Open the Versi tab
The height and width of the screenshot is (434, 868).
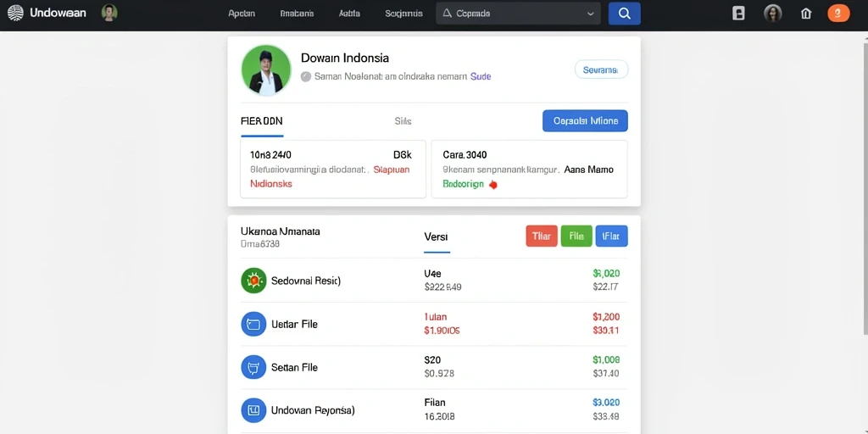(437, 237)
